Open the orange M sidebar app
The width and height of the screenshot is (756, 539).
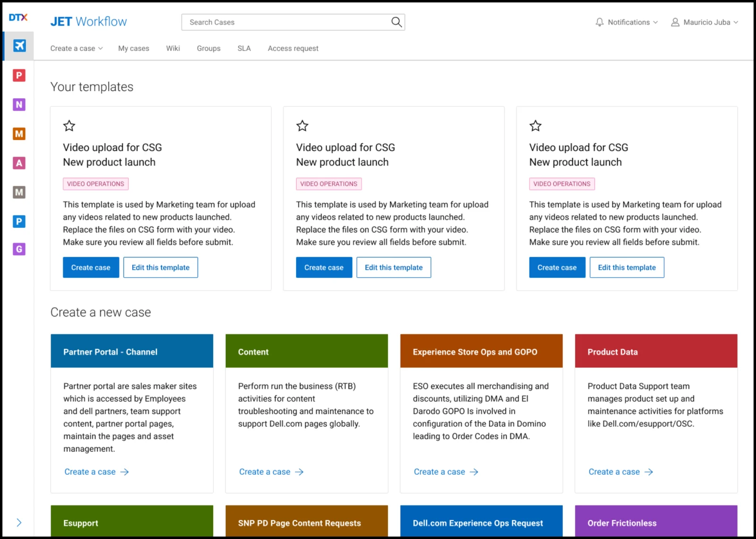pos(19,134)
